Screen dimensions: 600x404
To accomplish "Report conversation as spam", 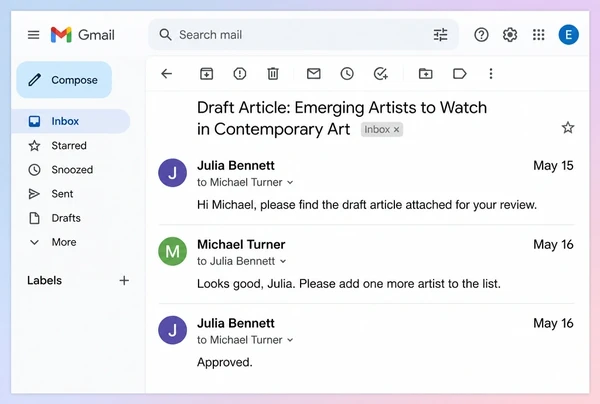I will tap(240, 73).
